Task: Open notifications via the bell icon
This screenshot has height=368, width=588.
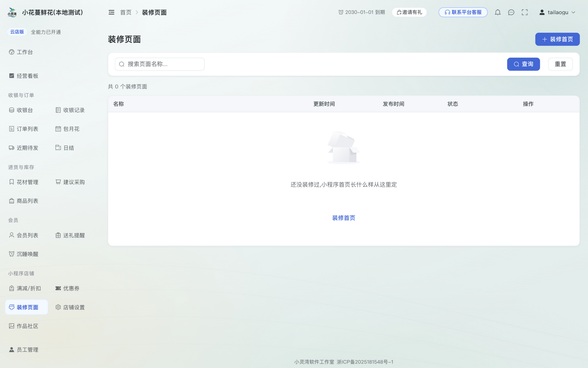Action: [x=498, y=12]
